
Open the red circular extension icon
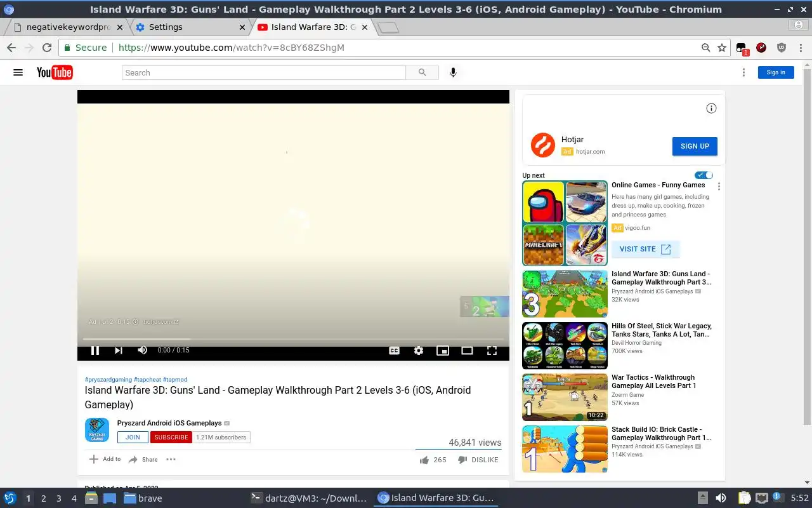click(x=761, y=48)
